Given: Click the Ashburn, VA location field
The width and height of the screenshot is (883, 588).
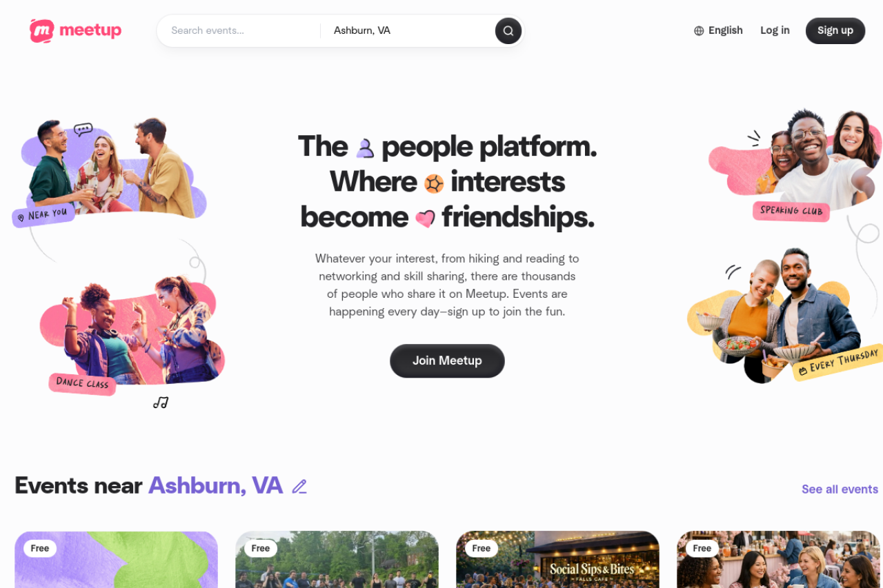Looking at the screenshot, I should coord(408,31).
